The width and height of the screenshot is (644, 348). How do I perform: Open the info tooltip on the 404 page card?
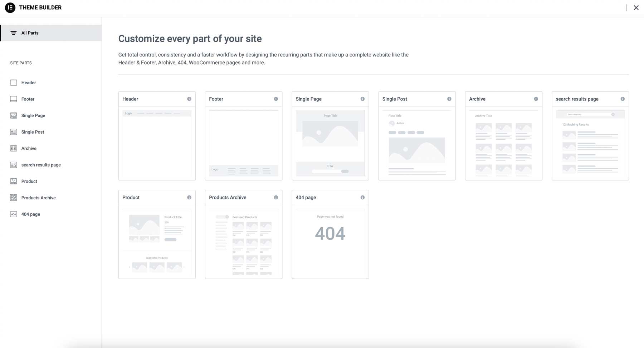(x=362, y=197)
